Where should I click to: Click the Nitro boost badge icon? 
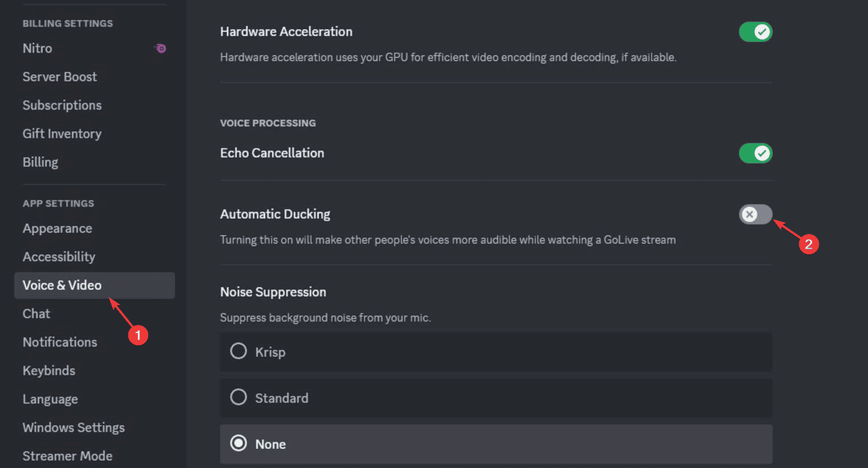(x=160, y=48)
